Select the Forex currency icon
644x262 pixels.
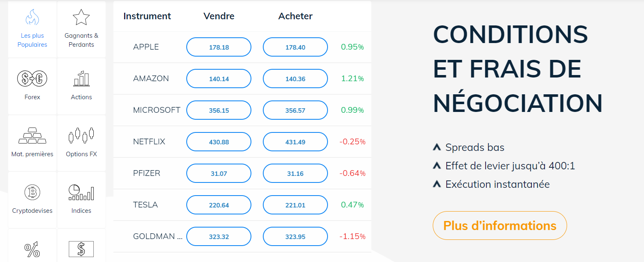point(32,78)
